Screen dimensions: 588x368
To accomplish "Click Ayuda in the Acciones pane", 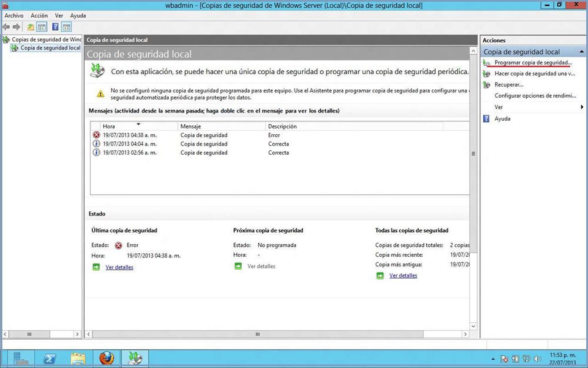I will [x=502, y=119].
